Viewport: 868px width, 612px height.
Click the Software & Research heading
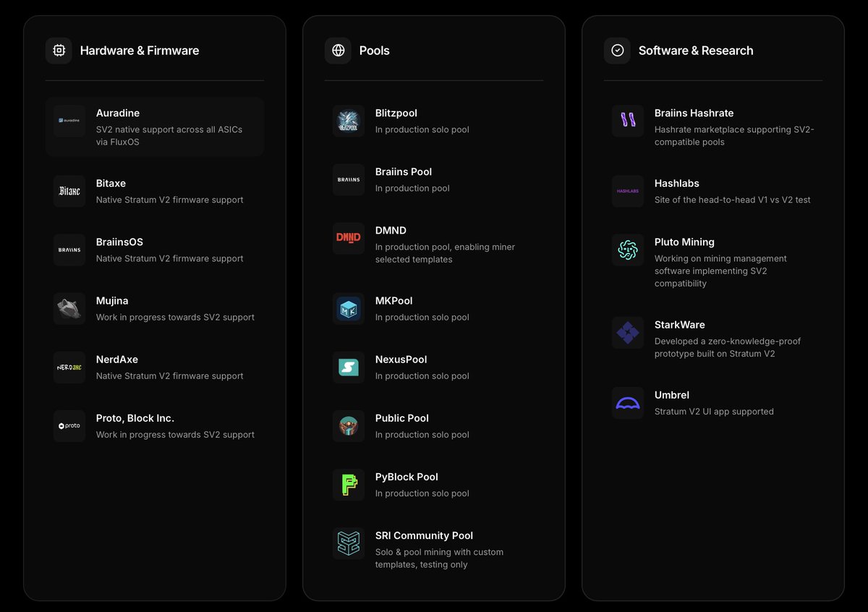(x=696, y=51)
